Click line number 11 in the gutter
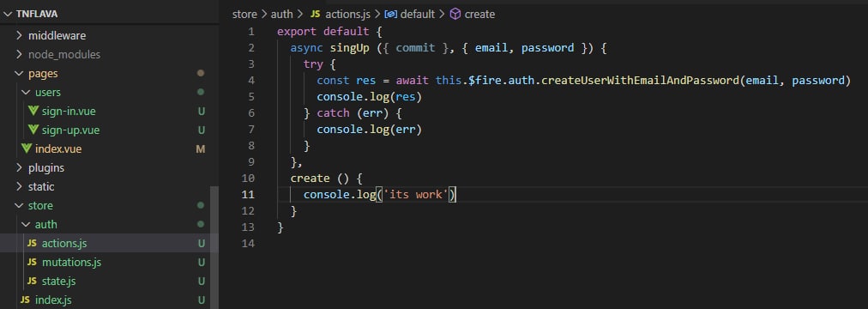Viewport: 868px width, 309px height. click(x=249, y=194)
